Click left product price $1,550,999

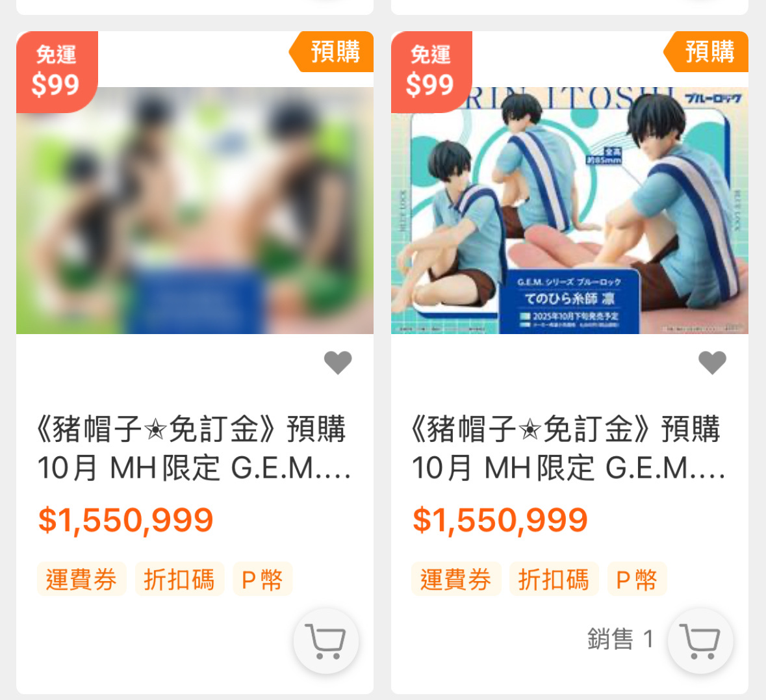(x=125, y=520)
